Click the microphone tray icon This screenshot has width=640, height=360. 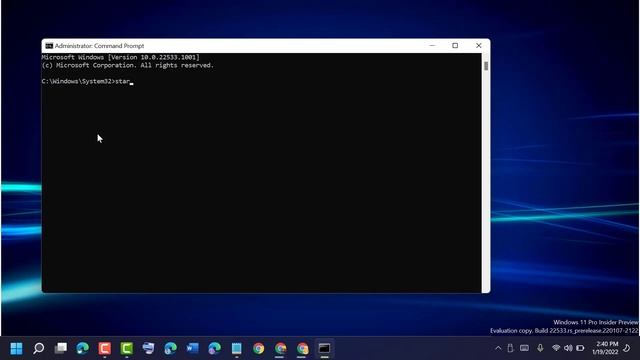[540, 348]
